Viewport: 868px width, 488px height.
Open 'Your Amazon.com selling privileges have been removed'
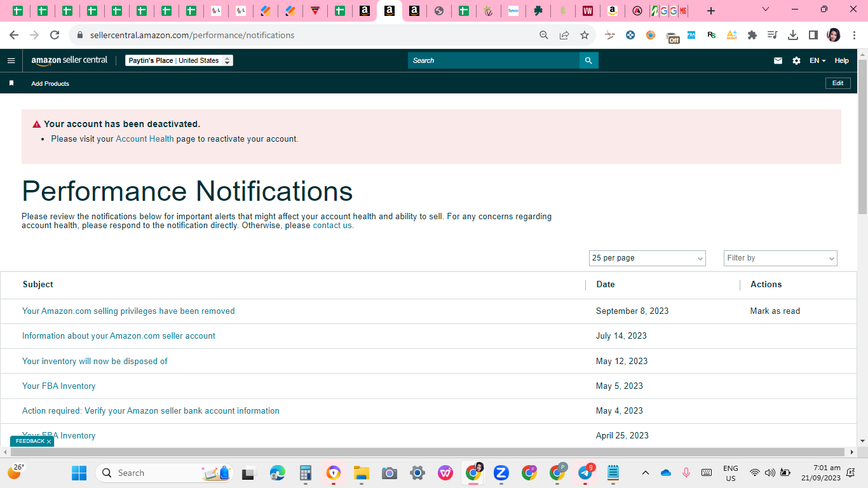[128, 311]
